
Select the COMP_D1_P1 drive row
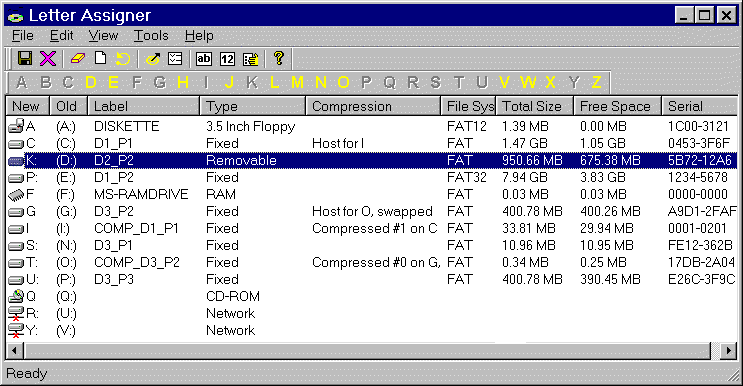372,228
